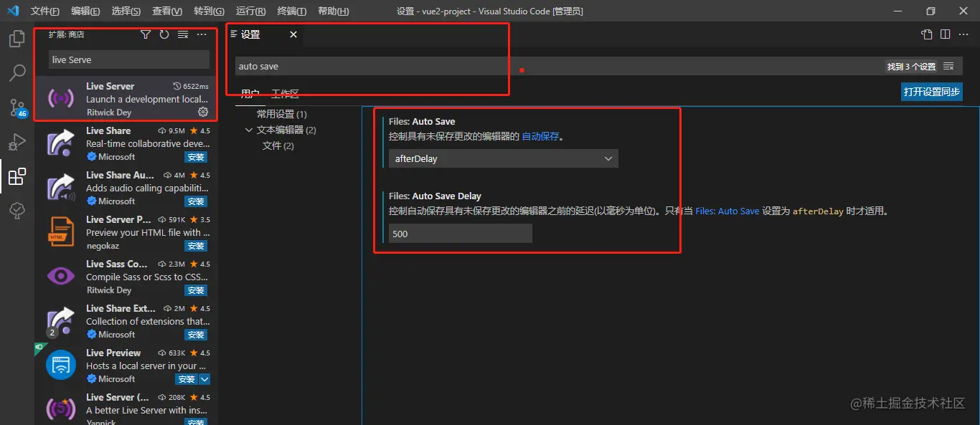This screenshot has width=980, height=425.
Task: Collapse the 文本编辑器 (2) tree node
Action: click(249, 130)
